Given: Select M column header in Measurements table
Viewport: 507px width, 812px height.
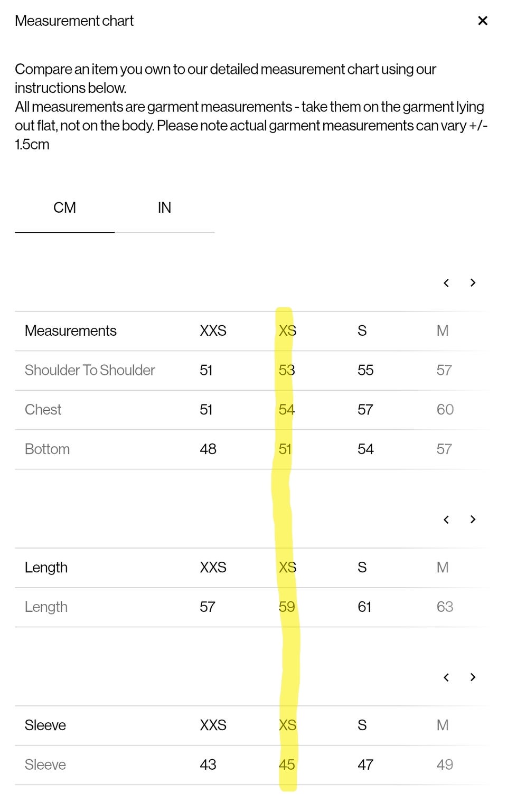Looking at the screenshot, I should coord(443,331).
